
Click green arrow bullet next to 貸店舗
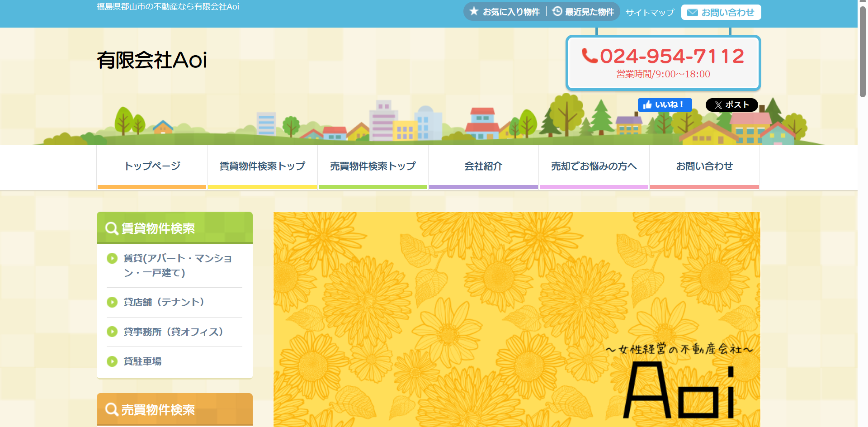(112, 302)
